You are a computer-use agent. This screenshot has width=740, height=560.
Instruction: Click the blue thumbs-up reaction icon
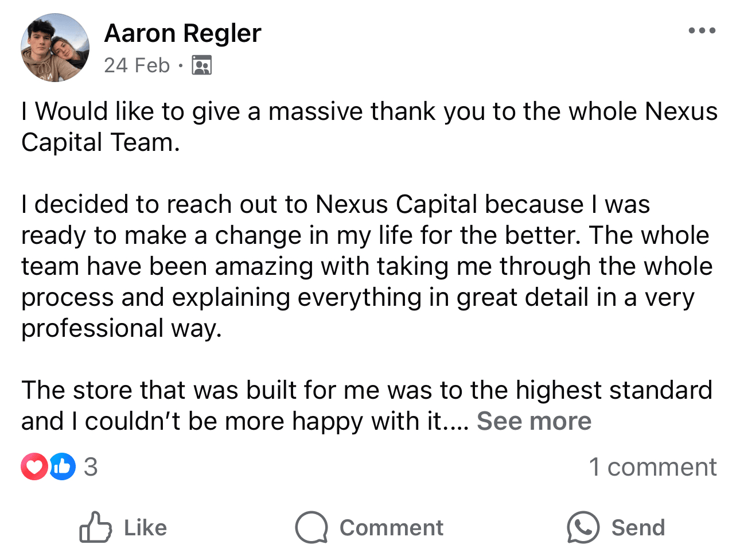(x=62, y=466)
